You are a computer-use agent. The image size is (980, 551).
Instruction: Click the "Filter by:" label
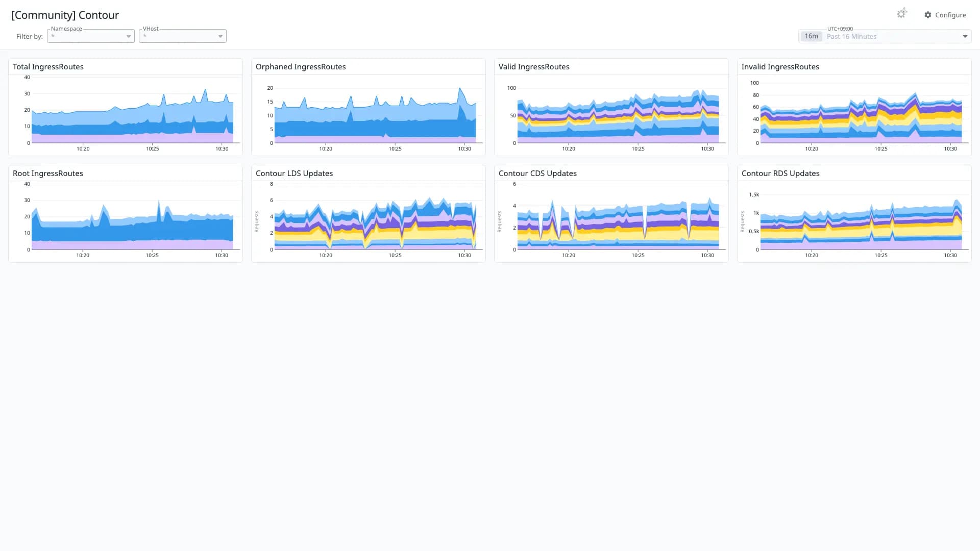point(30,36)
